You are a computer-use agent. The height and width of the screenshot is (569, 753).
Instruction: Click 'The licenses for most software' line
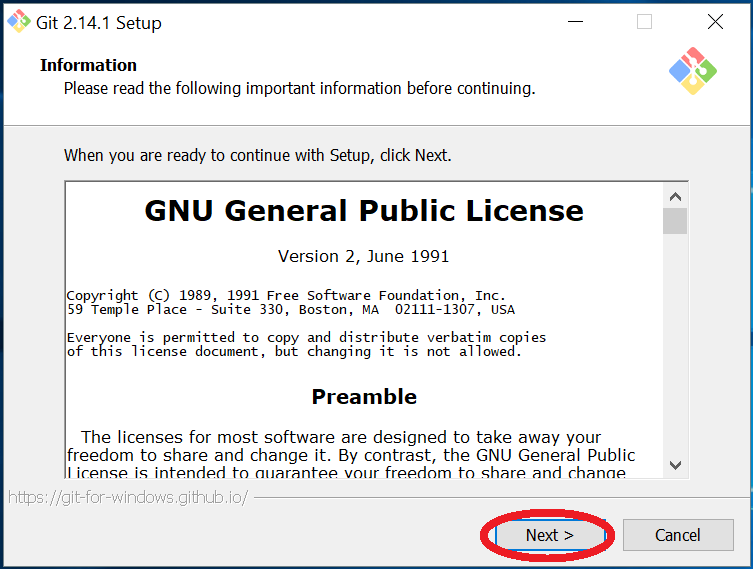click(x=341, y=437)
